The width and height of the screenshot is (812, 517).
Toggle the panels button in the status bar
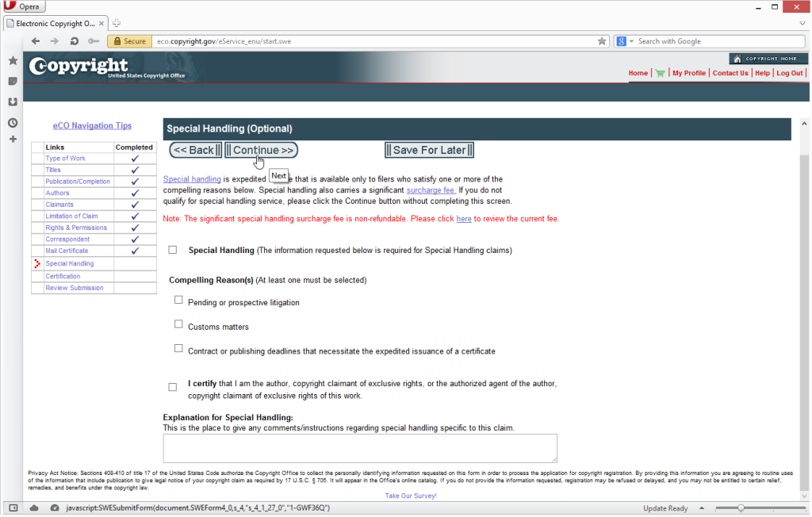[13, 508]
